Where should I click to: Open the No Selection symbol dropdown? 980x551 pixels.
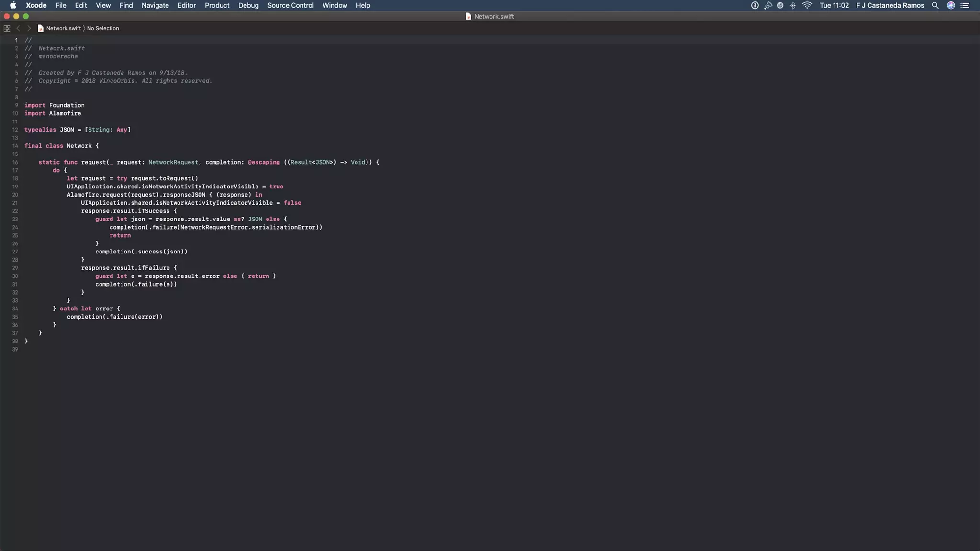(103, 28)
